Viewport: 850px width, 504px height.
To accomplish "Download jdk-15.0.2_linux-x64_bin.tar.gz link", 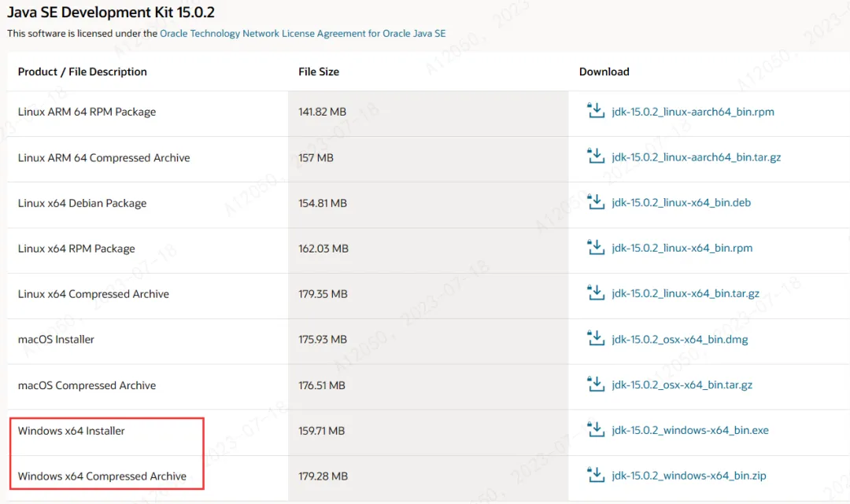I will coord(686,294).
